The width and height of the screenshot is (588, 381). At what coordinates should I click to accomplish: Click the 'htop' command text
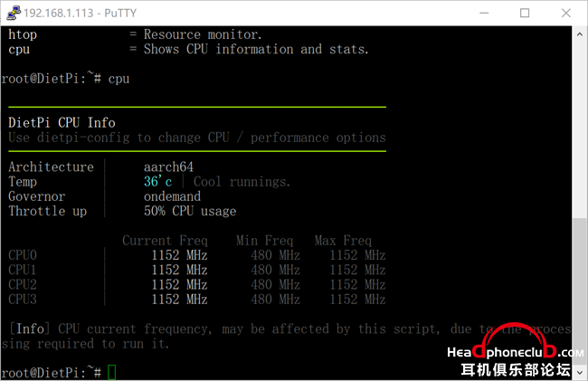tap(23, 34)
